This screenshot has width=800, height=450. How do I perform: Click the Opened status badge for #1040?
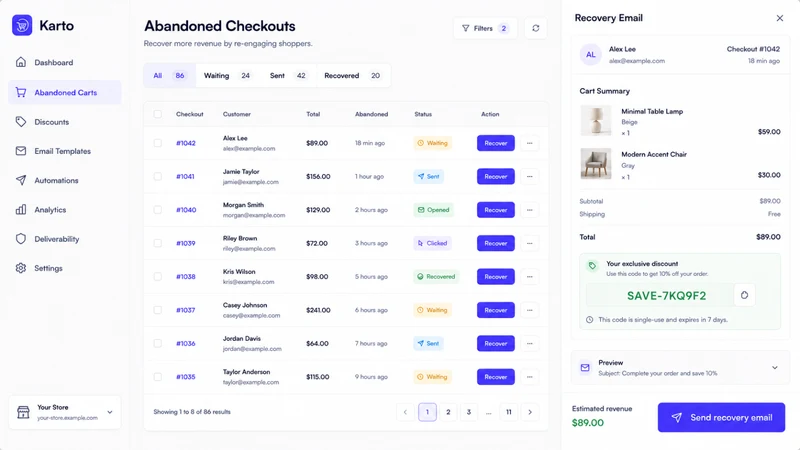point(434,210)
